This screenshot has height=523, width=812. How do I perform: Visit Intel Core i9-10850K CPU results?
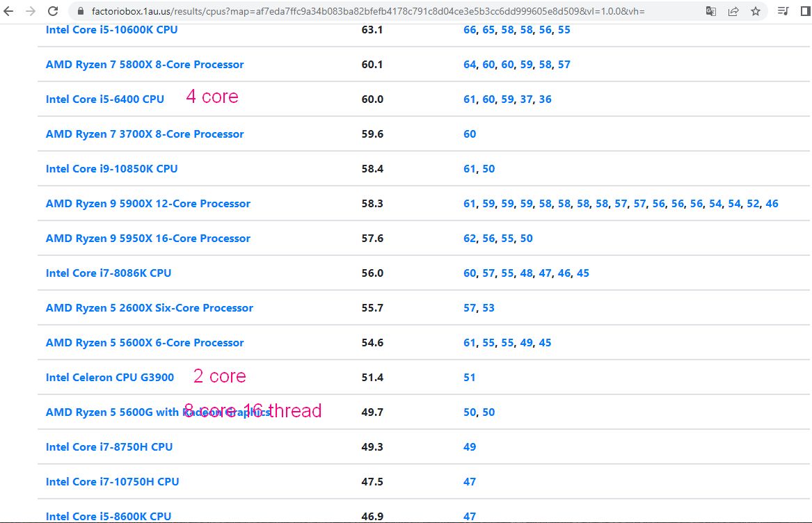111,168
